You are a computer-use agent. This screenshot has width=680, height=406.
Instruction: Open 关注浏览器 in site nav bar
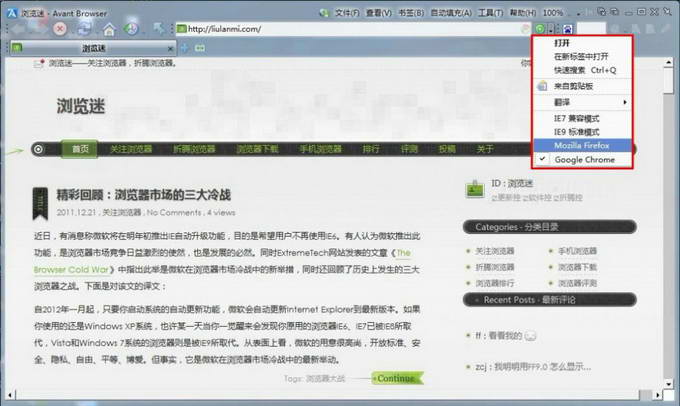pos(131,149)
